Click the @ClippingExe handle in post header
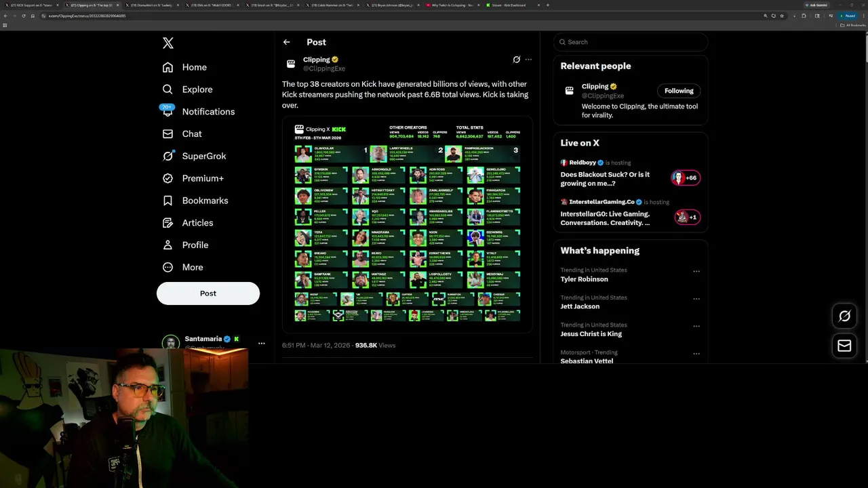868x488 pixels. (324, 68)
